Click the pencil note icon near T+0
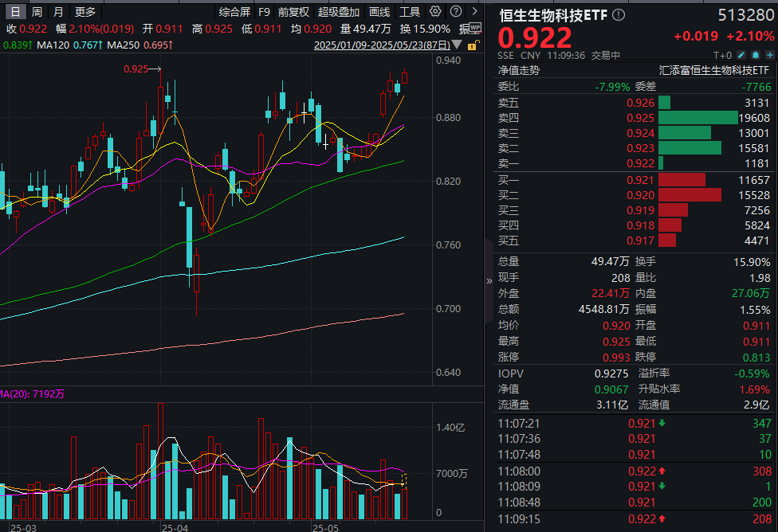778x532 pixels. [x=741, y=55]
